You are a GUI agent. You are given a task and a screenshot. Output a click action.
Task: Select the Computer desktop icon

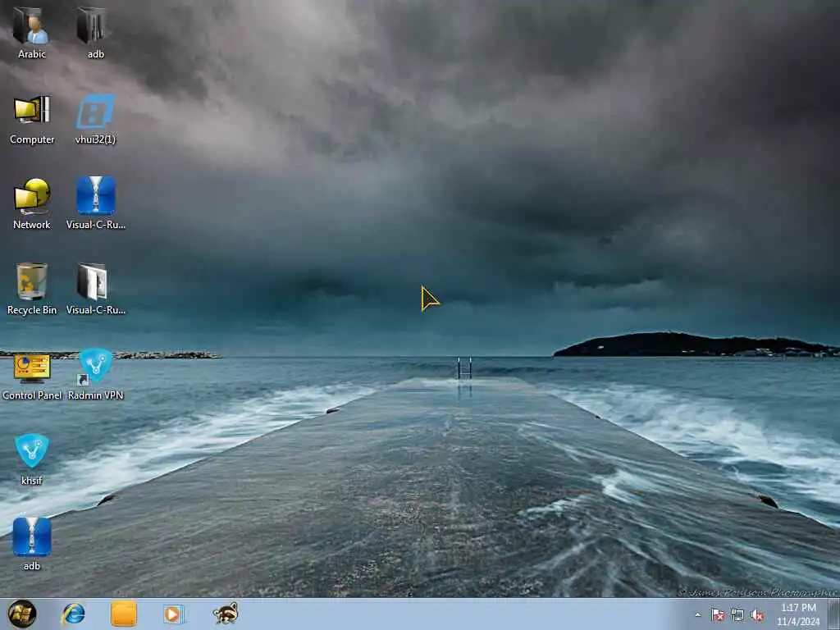click(32, 111)
